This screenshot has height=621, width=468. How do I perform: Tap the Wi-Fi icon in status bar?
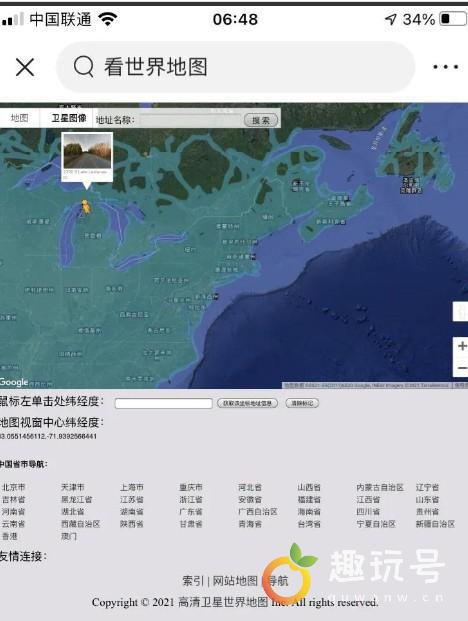pos(107,19)
